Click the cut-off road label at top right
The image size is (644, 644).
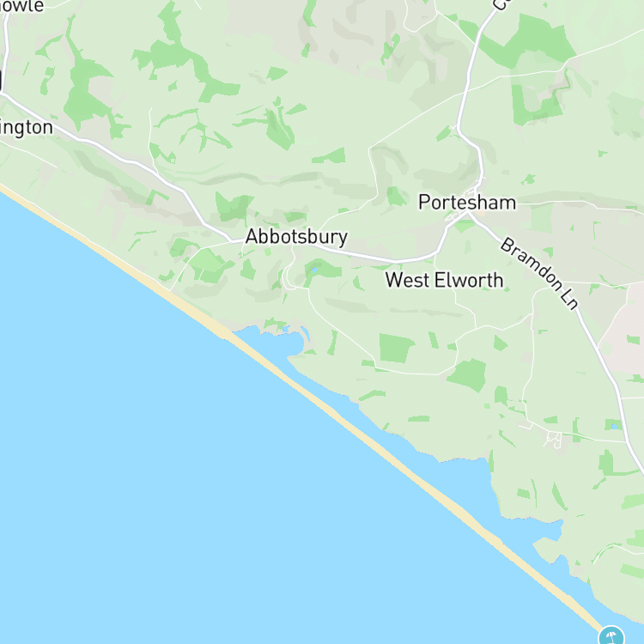(x=502, y=5)
